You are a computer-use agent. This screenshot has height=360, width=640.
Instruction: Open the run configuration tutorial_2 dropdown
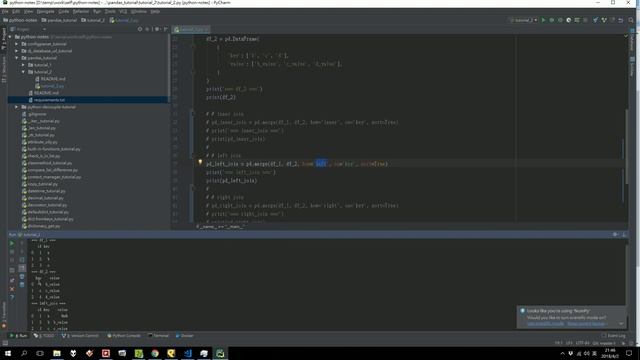click(524, 20)
